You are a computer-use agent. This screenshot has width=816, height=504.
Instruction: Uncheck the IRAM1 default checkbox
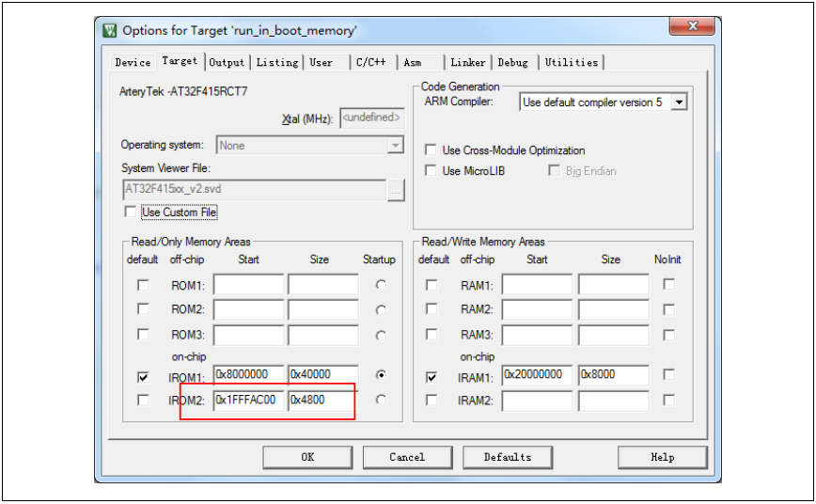tap(432, 377)
